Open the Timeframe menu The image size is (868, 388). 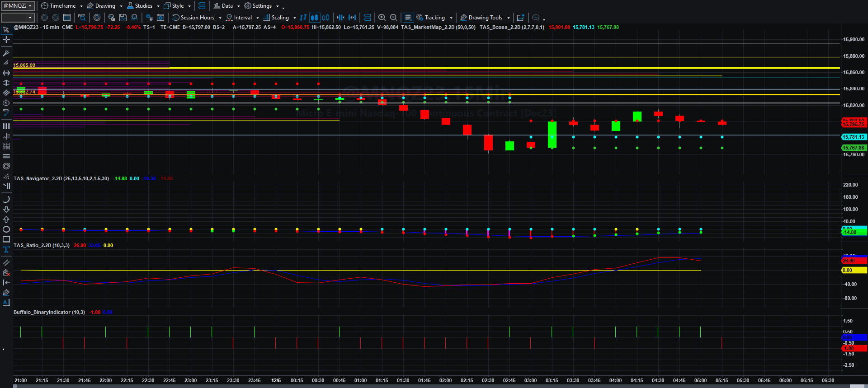62,6
